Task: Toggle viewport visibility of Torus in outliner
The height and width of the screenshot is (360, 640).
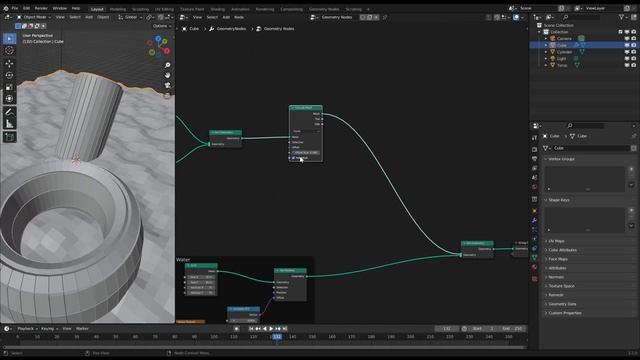Action: coord(627,65)
